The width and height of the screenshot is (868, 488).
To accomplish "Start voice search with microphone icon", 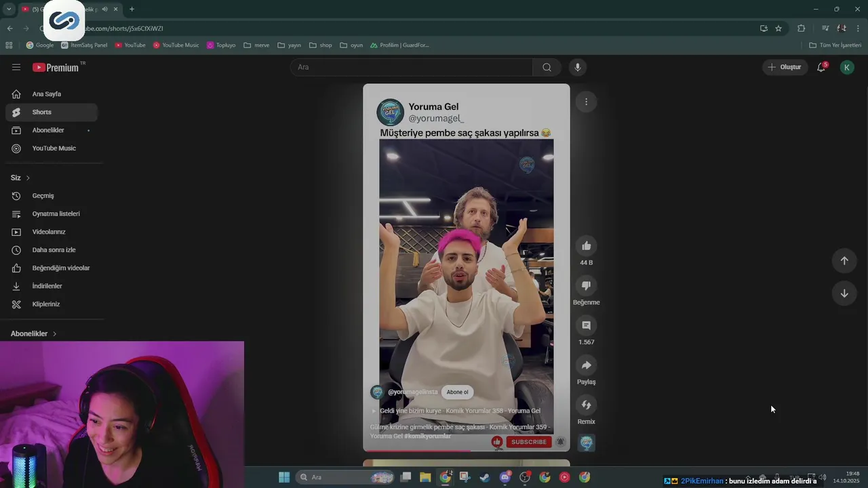I will (x=578, y=67).
